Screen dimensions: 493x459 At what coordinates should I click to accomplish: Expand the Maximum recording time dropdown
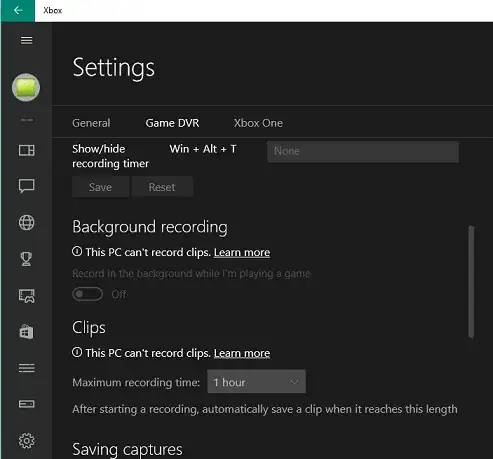click(x=256, y=381)
